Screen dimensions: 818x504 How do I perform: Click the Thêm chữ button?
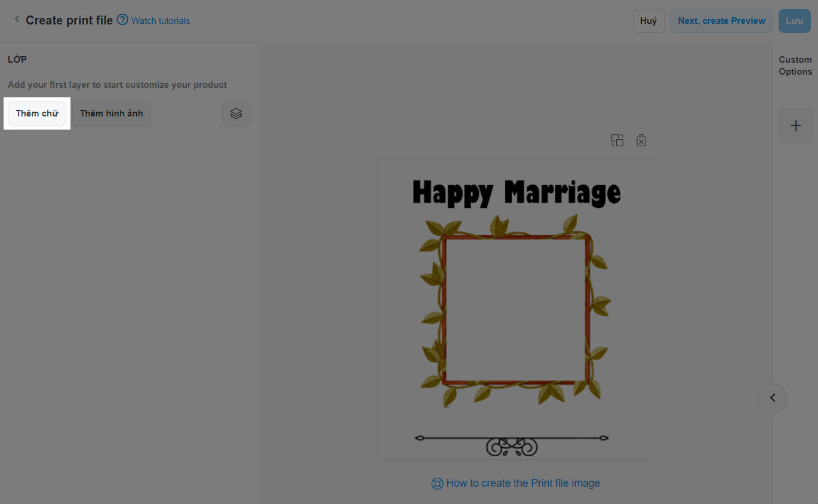coord(37,113)
